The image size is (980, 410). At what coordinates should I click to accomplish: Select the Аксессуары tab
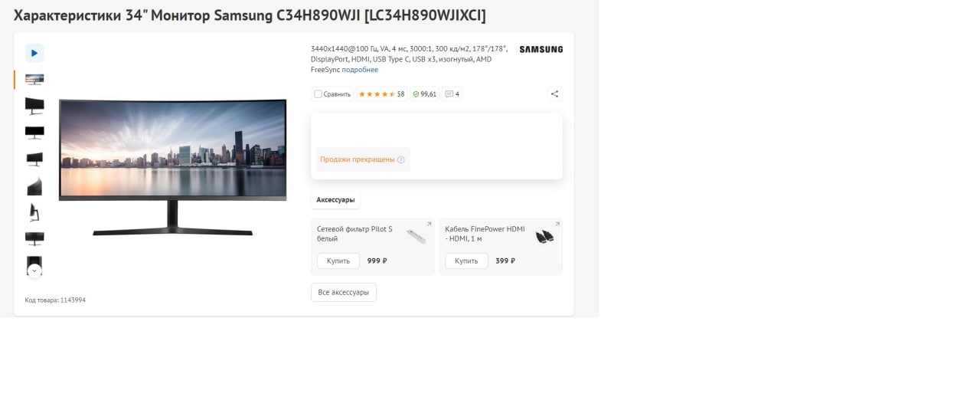335,200
